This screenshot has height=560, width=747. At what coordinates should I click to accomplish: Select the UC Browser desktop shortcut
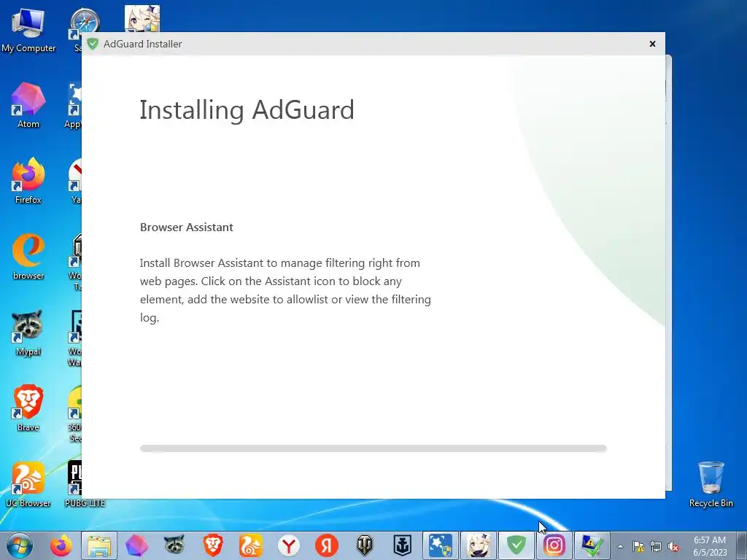28,484
